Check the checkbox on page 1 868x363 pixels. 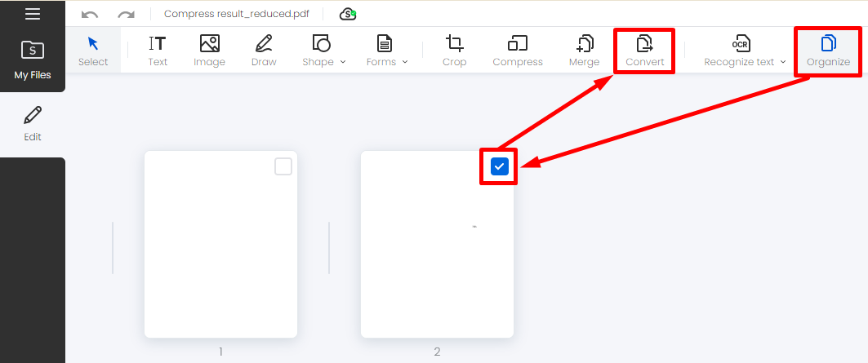tap(283, 166)
